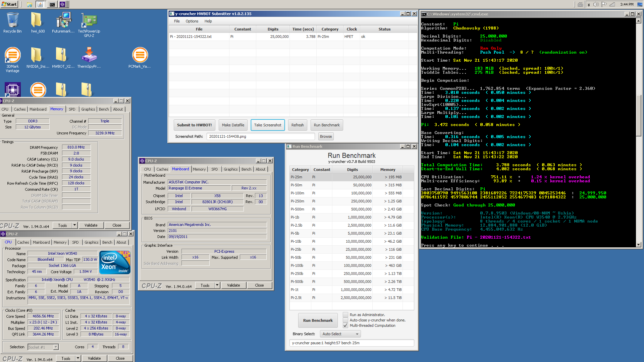Click the Windows Explorer taskbar icon
This screenshot has height=362, width=644.
pos(30,4)
